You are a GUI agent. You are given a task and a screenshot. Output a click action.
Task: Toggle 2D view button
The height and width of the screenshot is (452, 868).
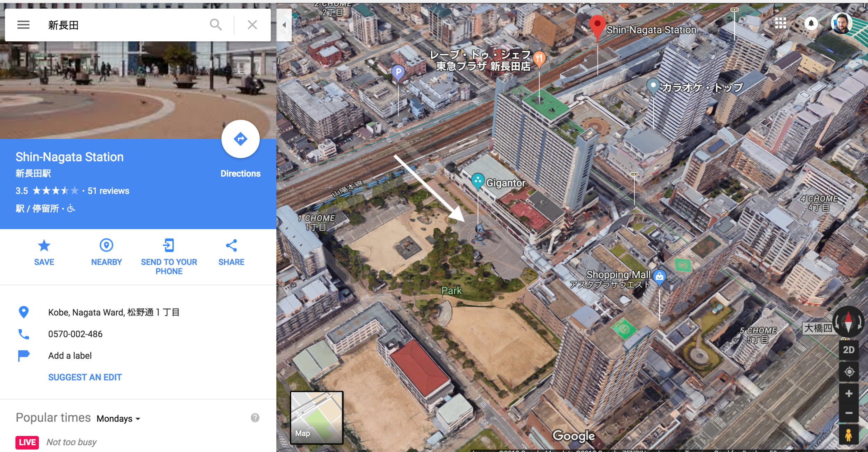849,350
